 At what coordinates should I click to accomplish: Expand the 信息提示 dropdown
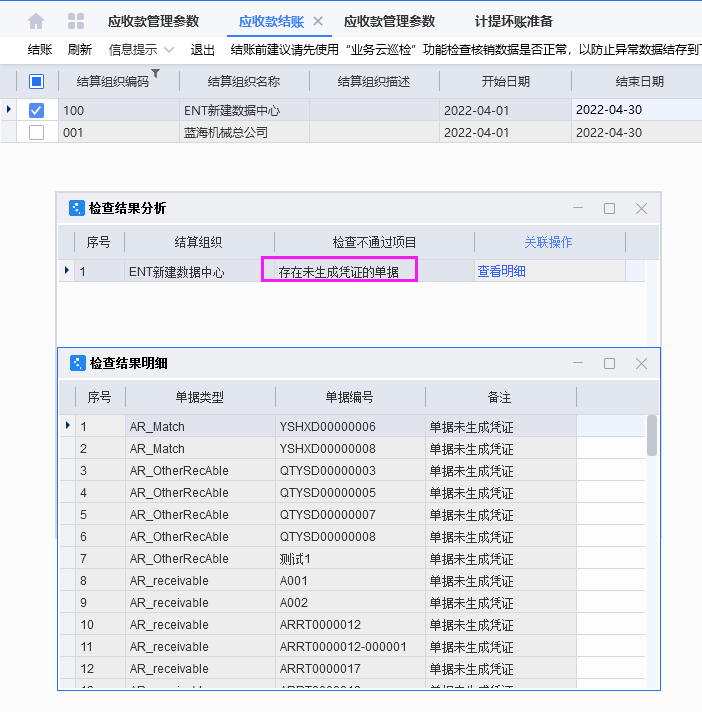coord(140,49)
